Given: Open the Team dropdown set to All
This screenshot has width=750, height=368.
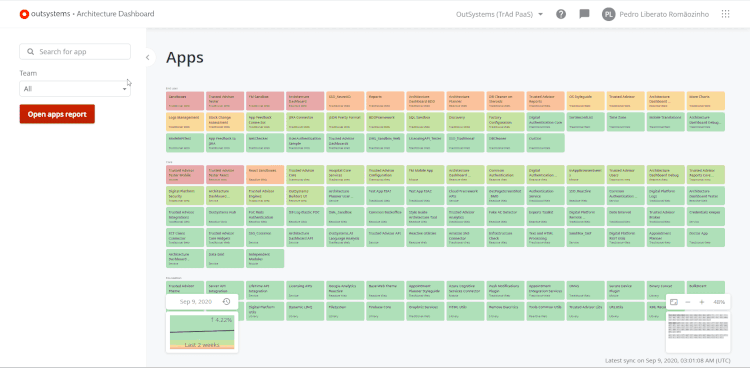Looking at the screenshot, I should click(75, 89).
